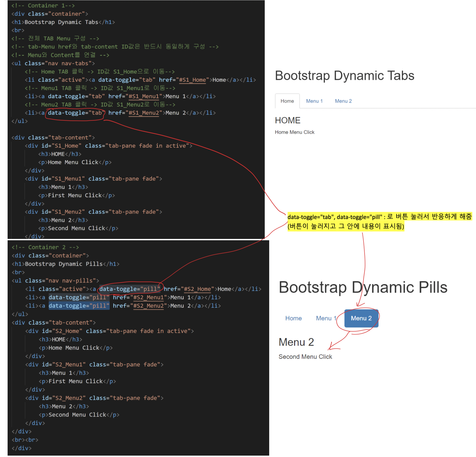This screenshot has height=457, width=476.
Task: Click the '<h1>Bootstrap Dynamic Tabs</h1>' code line
Action: 63,22
